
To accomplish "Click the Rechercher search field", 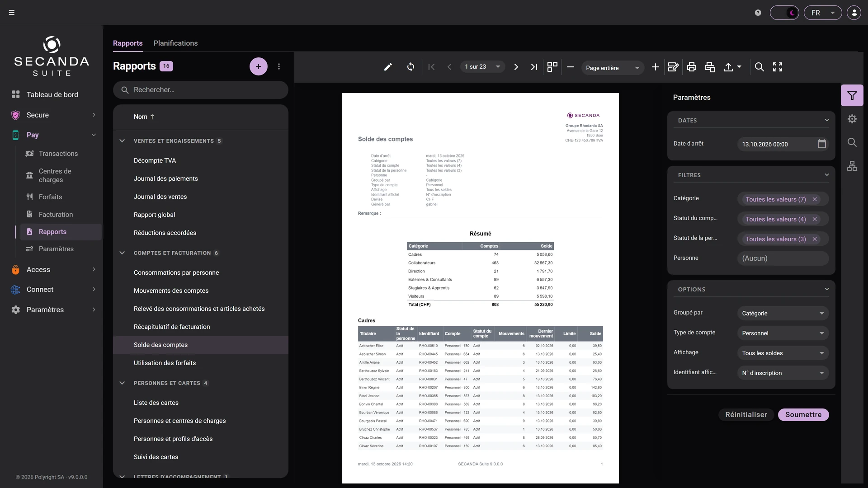I will coord(200,90).
